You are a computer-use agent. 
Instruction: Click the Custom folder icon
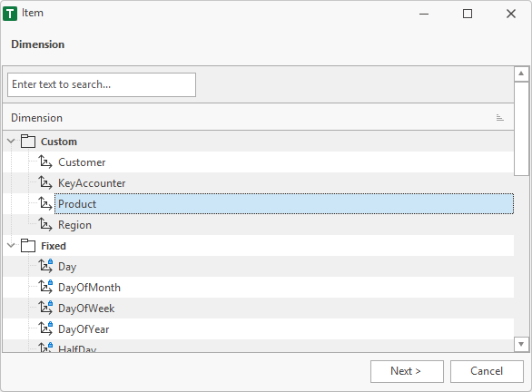[28, 141]
